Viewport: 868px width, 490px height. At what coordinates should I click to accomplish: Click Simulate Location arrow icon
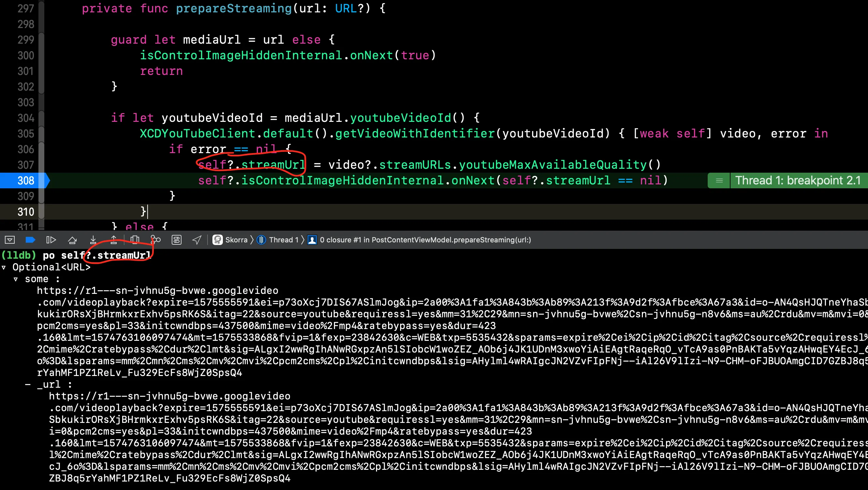197,240
